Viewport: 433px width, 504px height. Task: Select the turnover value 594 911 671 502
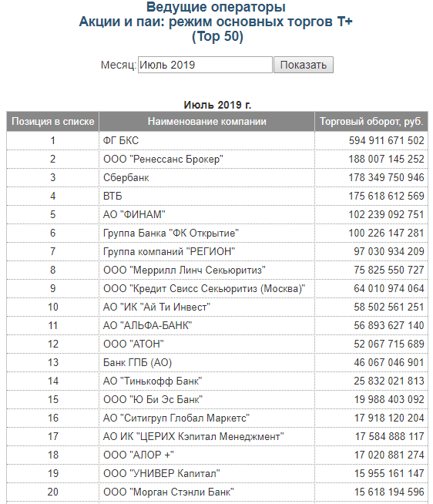387,140
